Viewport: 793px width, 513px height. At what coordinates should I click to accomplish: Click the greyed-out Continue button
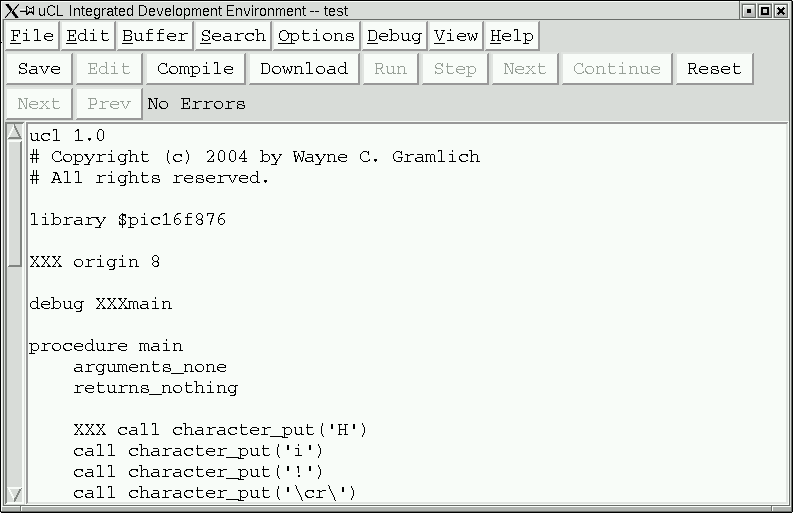(616, 69)
